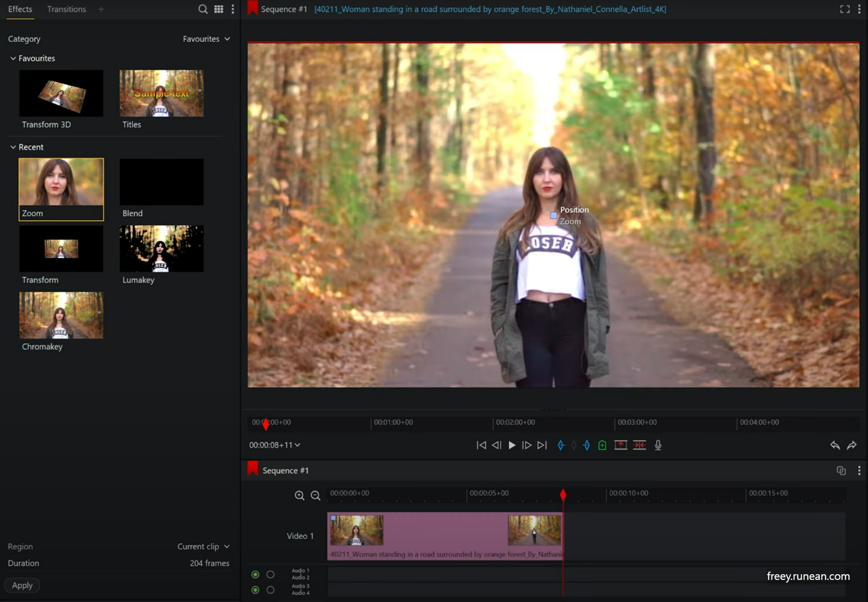Toggle viewer fullscreen icon
Image resolution: width=868 pixels, height=602 pixels.
click(x=845, y=9)
